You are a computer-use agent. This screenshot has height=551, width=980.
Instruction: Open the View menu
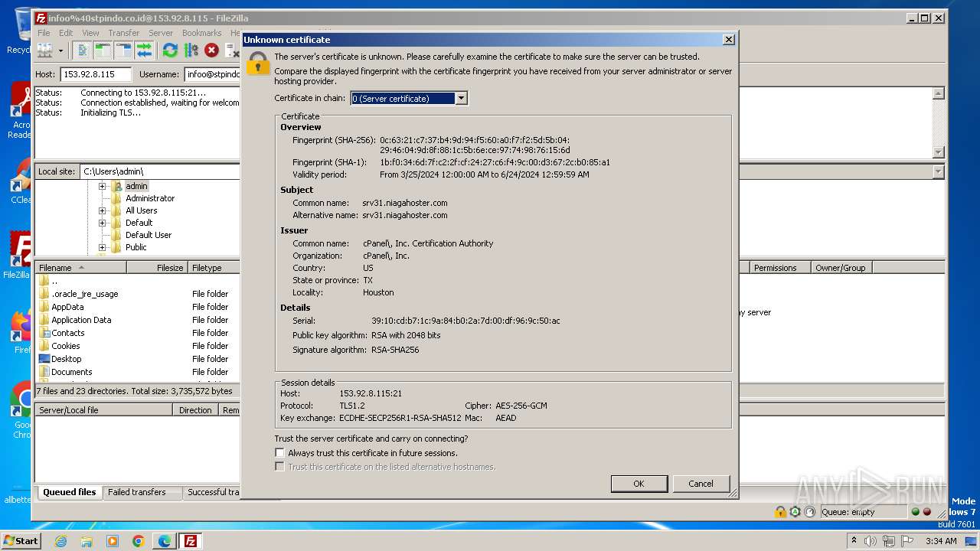(x=90, y=33)
